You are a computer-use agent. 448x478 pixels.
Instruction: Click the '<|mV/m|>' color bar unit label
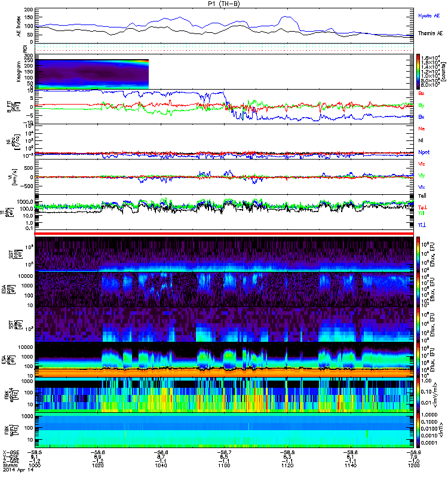[x=435, y=395]
